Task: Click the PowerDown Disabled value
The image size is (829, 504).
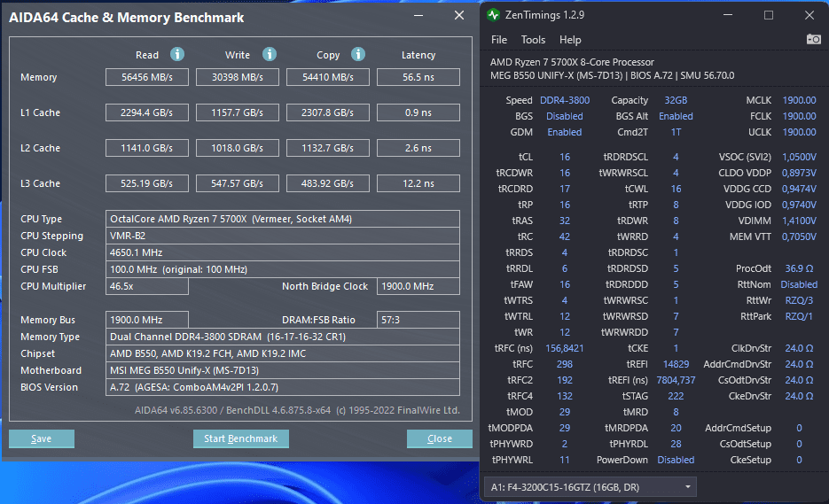Action: [676, 460]
